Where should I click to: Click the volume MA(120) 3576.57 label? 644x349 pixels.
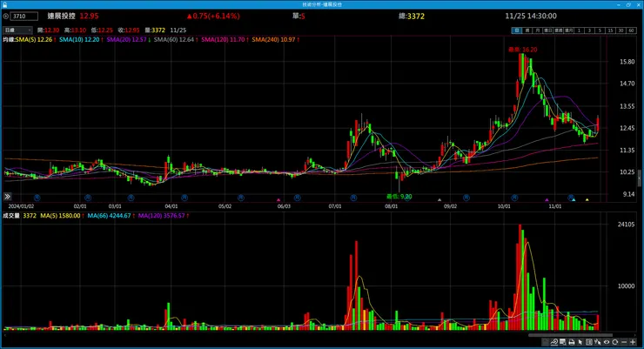click(x=161, y=216)
